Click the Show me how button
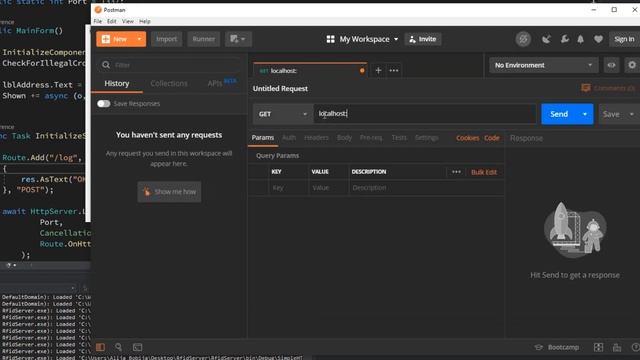The height and width of the screenshot is (360, 640). [169, 191]
